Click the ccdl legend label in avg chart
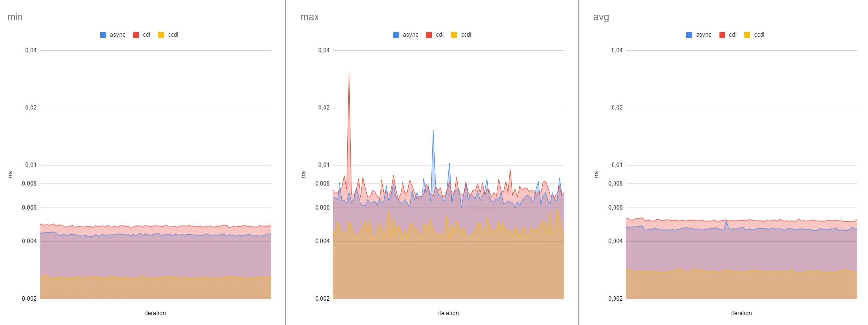 (759, 35)
